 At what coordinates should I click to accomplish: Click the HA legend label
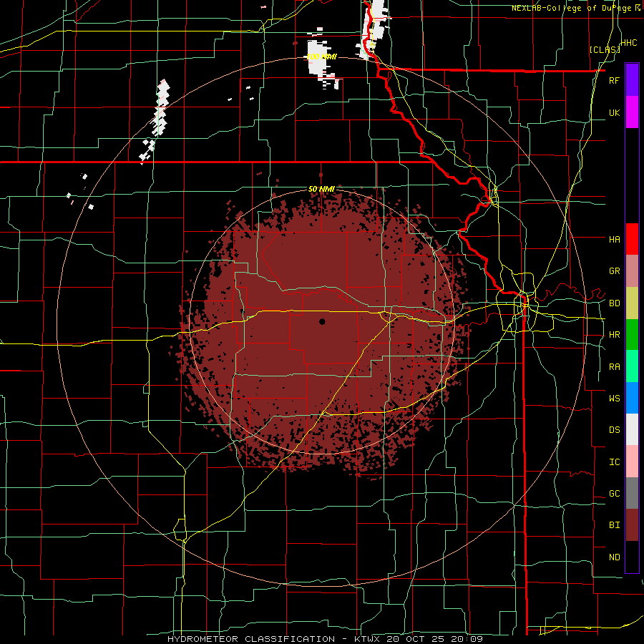click(614, 239)
